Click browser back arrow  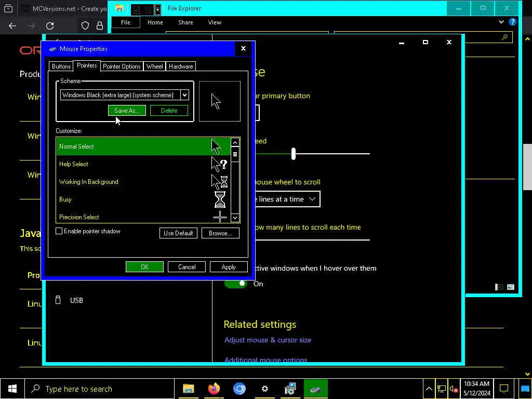point(12,26)
